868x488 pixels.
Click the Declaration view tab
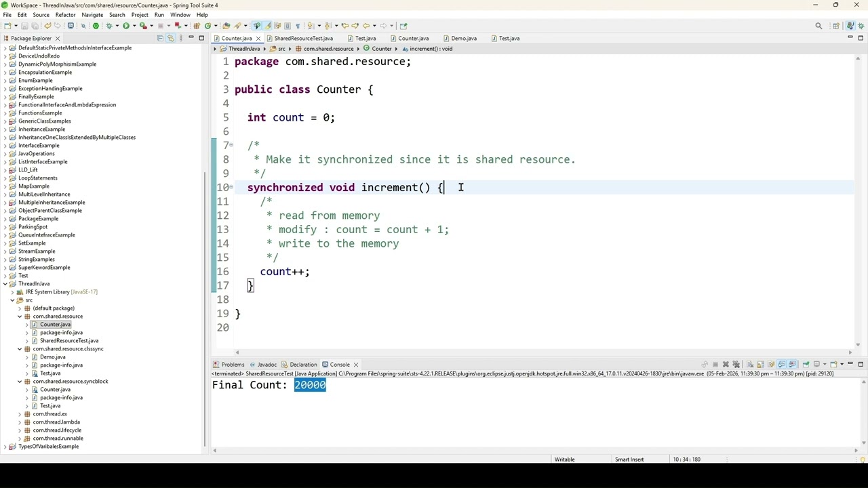tap(303, 365)
